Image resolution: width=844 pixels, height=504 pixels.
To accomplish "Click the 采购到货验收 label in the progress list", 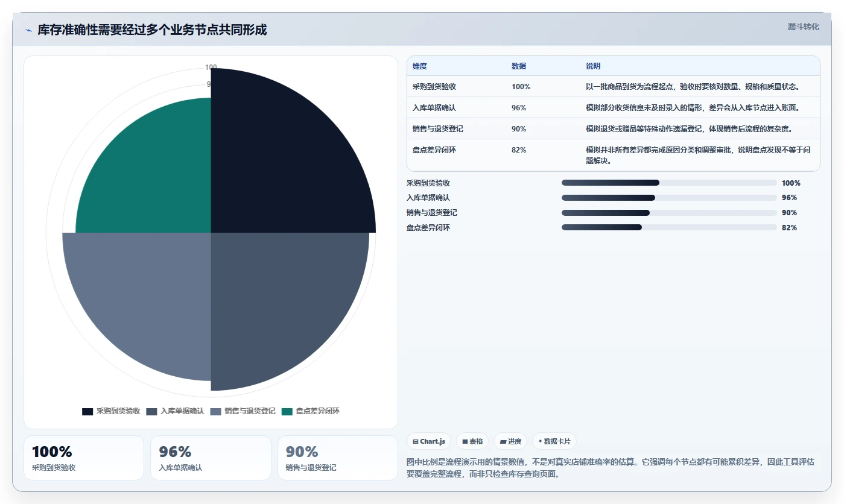I will [428, 183].
